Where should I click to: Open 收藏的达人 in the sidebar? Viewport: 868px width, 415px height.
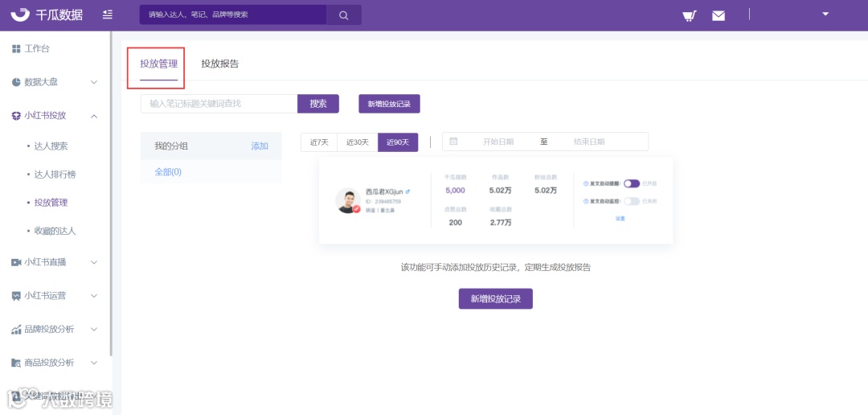tap(55, 231)
